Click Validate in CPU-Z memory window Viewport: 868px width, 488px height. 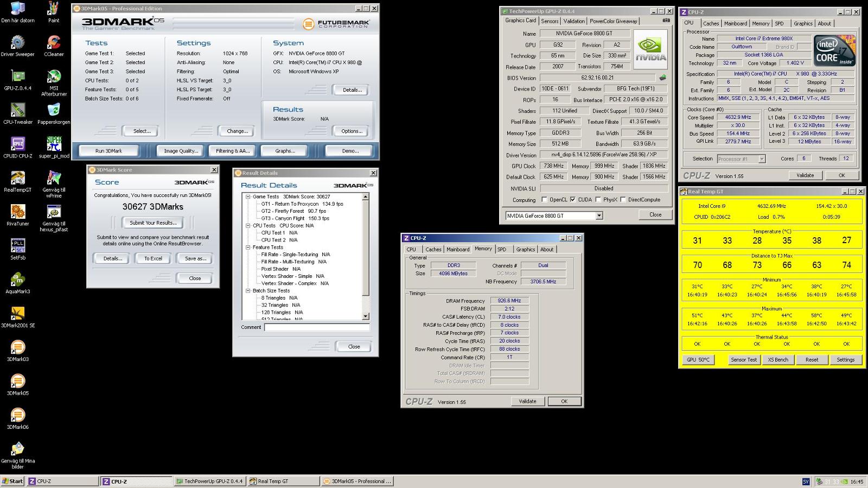click(527, 402)
